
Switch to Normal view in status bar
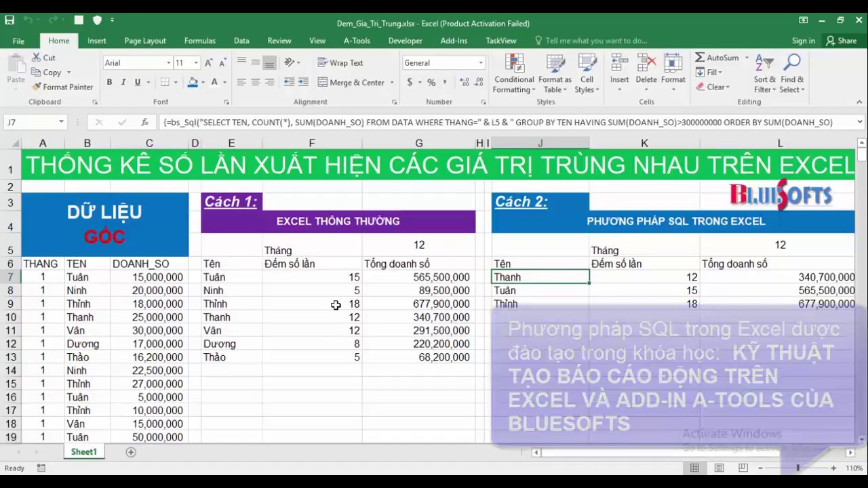694,468
